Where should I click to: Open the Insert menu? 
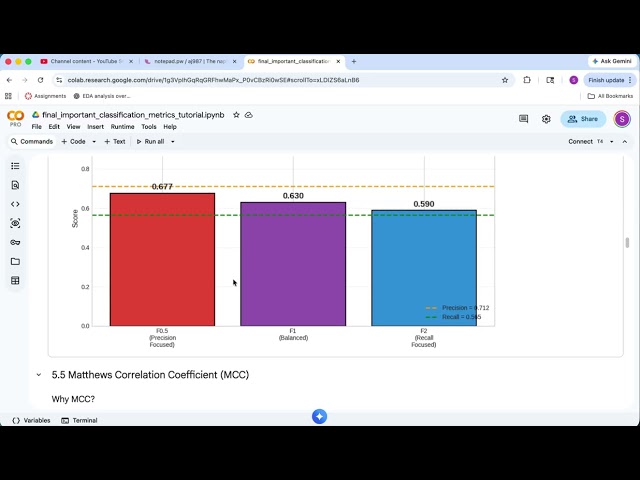pyautogui.click(x=96, y=127)
